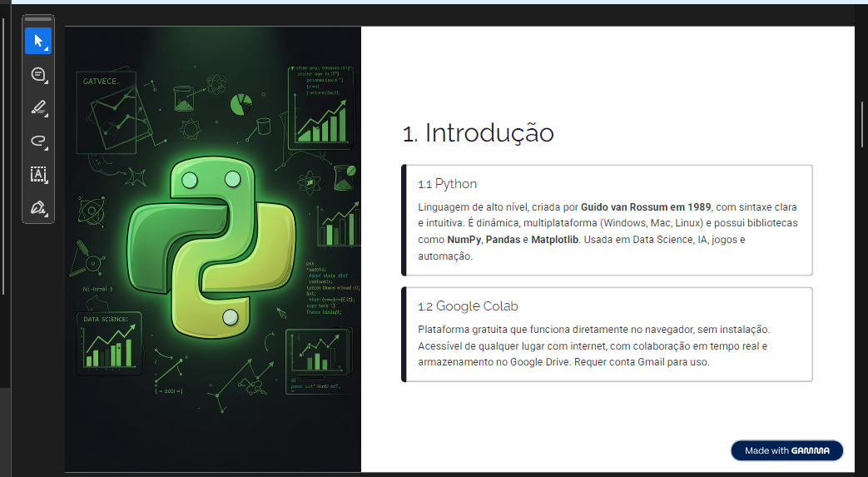Click the bold word 'NumPy'
868x477 pixels.
click(x=464, y=240)
